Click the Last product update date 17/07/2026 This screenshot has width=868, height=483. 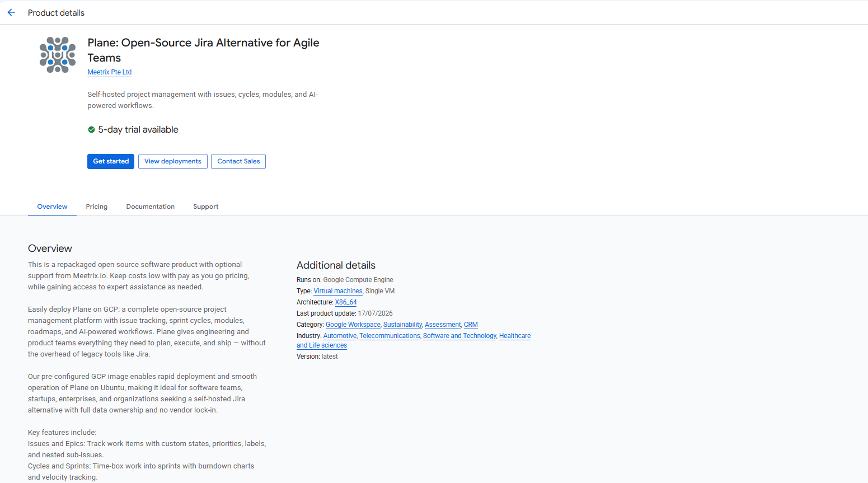(375, 313)
